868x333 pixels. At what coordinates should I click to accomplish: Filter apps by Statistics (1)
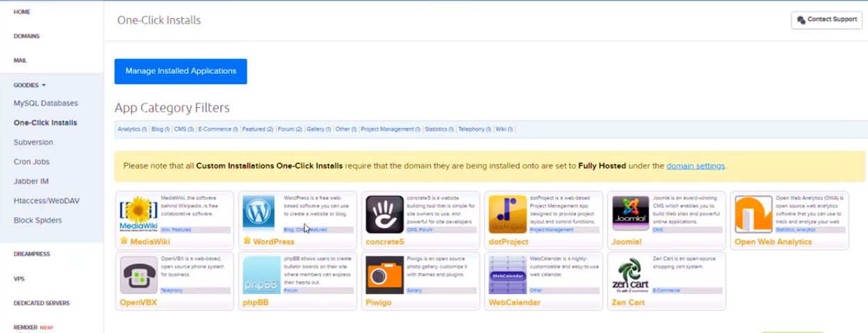coord(439,129)
